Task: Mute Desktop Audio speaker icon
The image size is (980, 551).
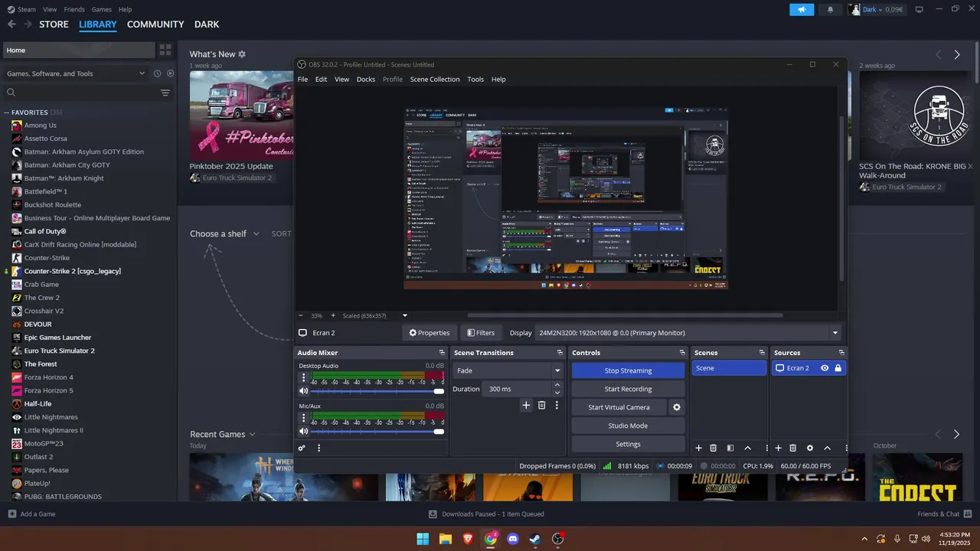Action: (x=303, y=391)
